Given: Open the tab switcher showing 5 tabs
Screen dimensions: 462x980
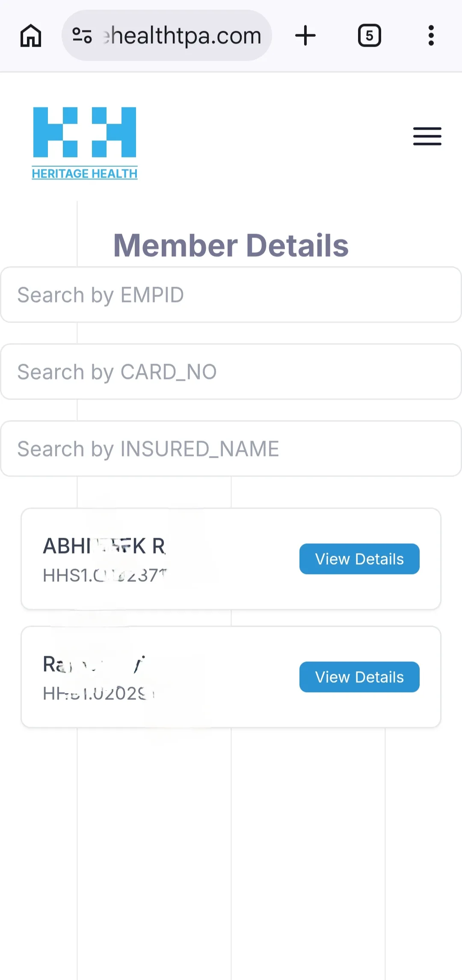Looking at the screenshot, I should click(x=369, y=36).
